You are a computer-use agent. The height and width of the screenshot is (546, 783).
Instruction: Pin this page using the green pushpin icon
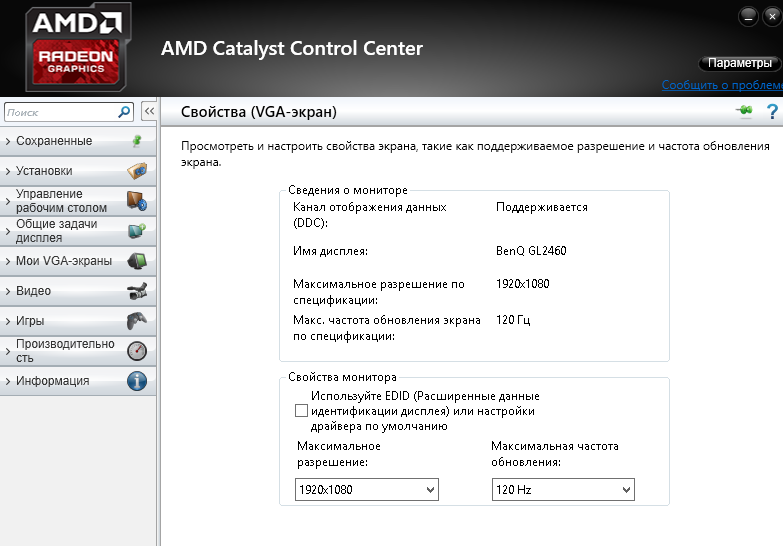click(x=744, y=110)
